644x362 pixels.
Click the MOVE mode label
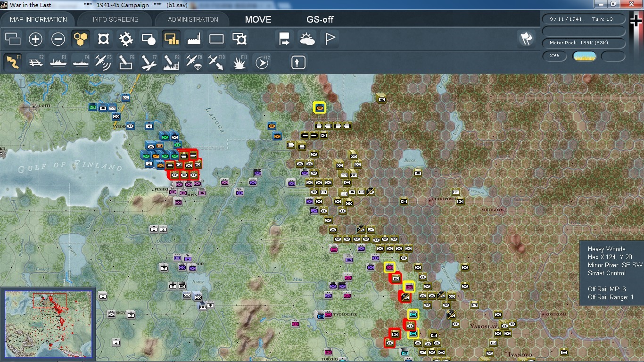tap(258, 19)
